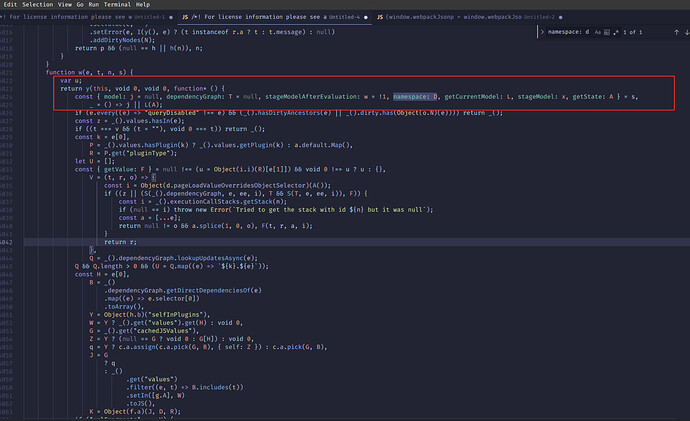Open the View menu
The image size is (690, 421).
pyautogui.click(x=65, y=4)
